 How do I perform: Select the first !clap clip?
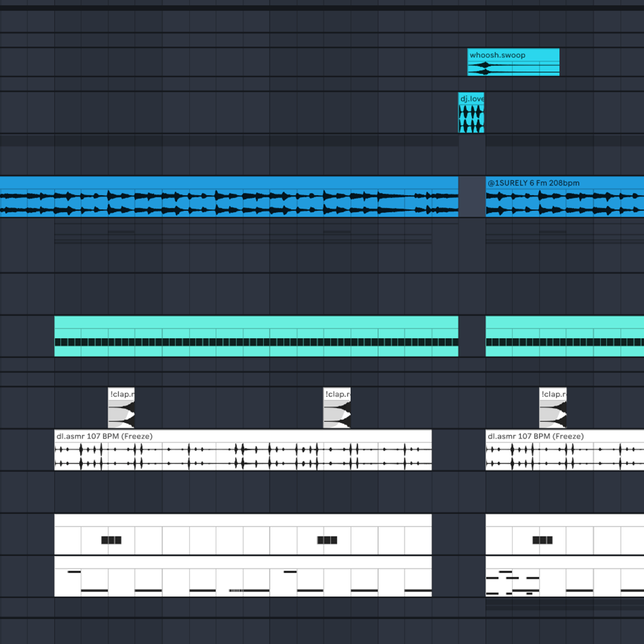pos(121,409)
